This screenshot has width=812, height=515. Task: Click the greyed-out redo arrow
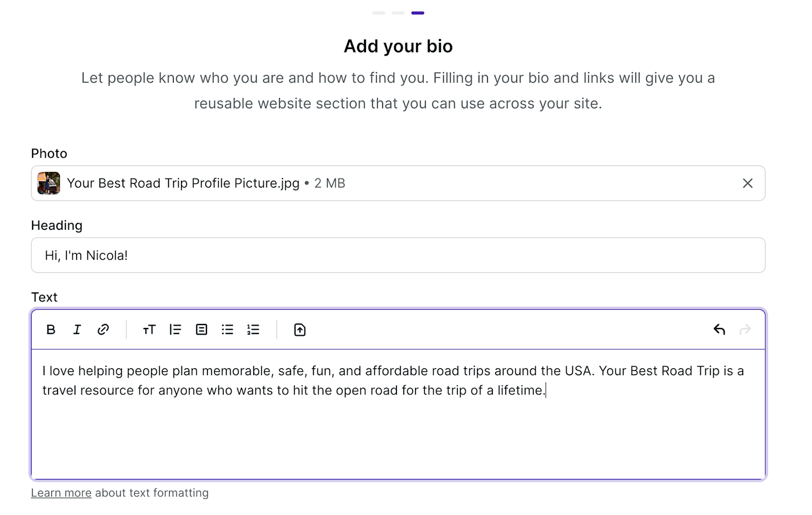(x=745, y=330)
